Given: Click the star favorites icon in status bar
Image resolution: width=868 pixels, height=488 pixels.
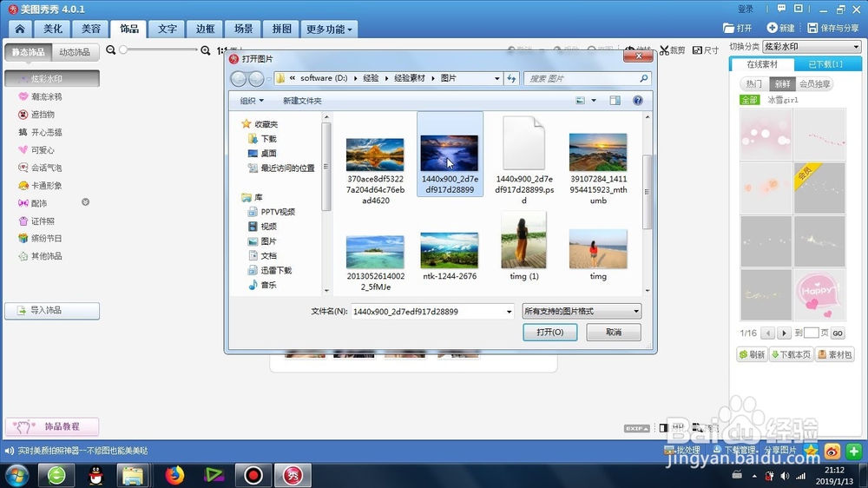Looking at the screenshot, I should [811, 451].
